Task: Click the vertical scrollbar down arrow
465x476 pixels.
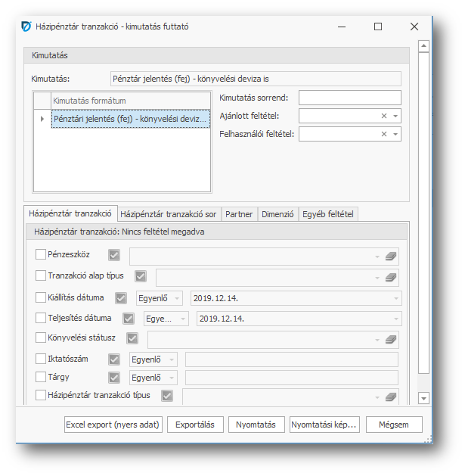Action: pyautogui.click(x=424, y=397)
